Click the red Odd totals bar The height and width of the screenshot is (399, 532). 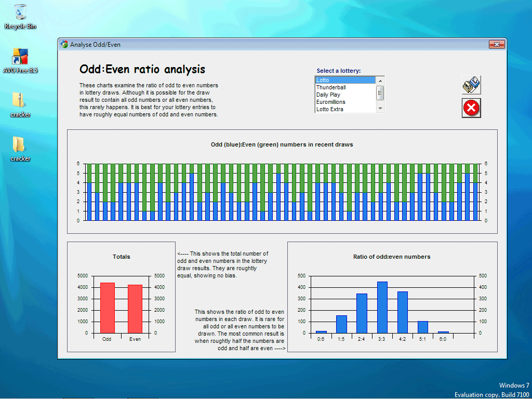108,308
